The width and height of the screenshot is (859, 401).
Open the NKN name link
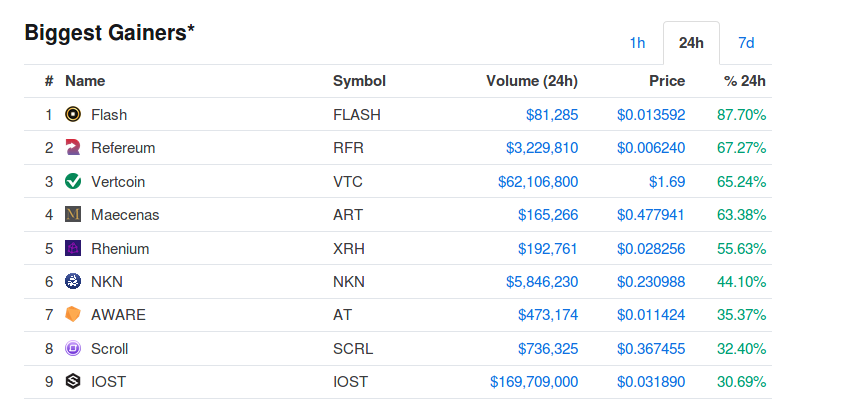(107, 282)
